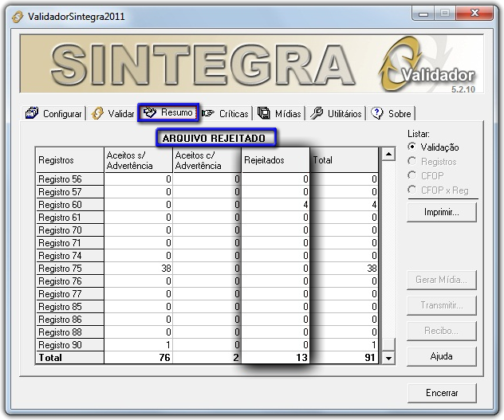
Task: Click the Registros column header
Action: 69,160
